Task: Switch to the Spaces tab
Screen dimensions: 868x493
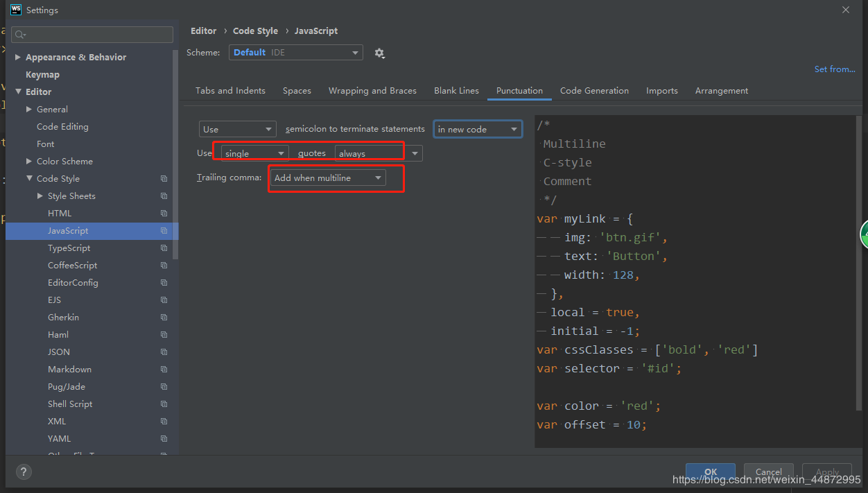Action: pyautogui.click(x=297, y=91)
